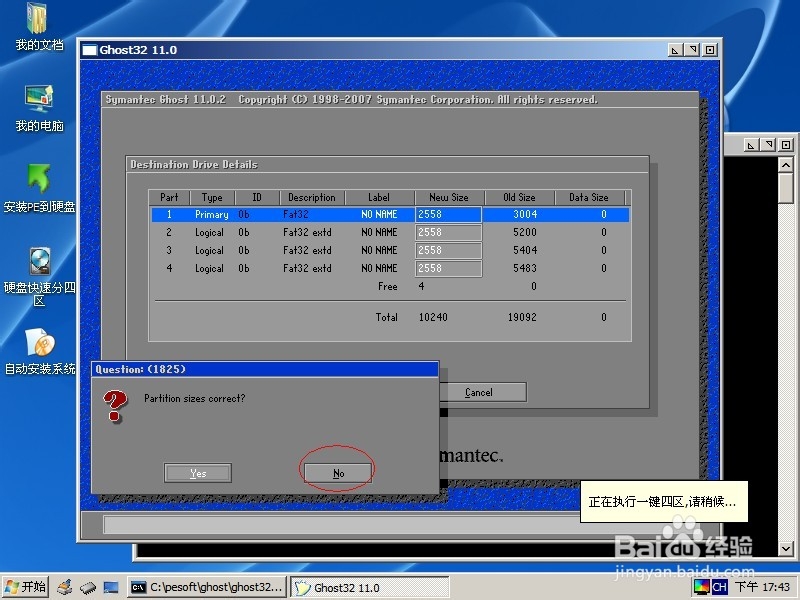The width and height of the screenshot is (800, 600).
Task: Click the Question: (1825) dialog title
Action: tap(140, 369)
